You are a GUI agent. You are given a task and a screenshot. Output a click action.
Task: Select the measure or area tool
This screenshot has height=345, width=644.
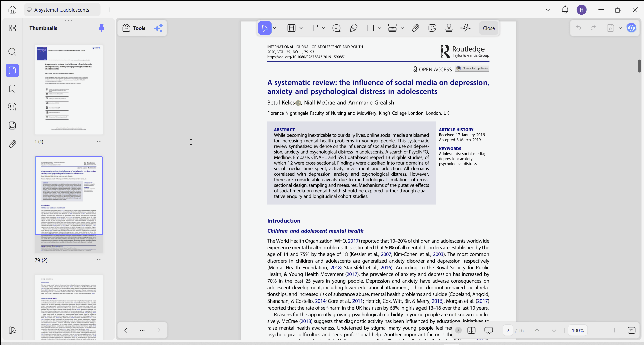coord(392,28)
